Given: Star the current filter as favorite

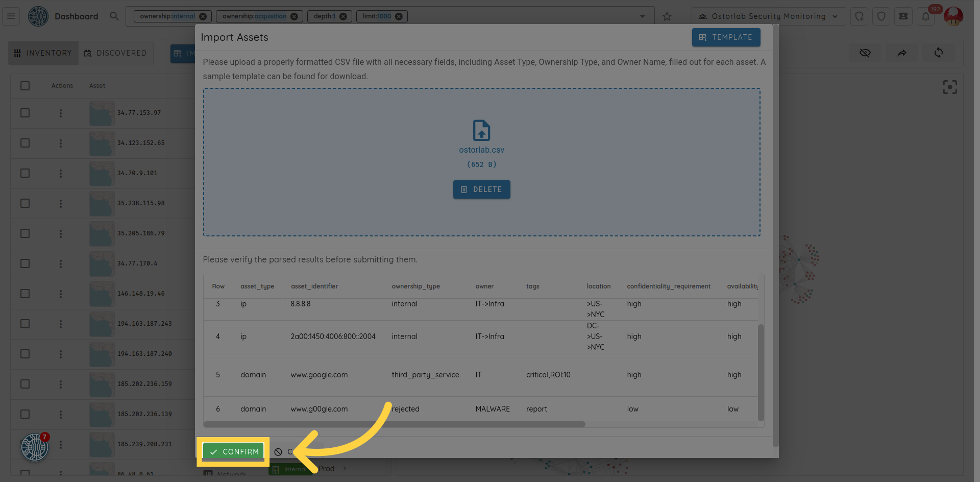Looking at the screenshot, I should coord(667,16).
